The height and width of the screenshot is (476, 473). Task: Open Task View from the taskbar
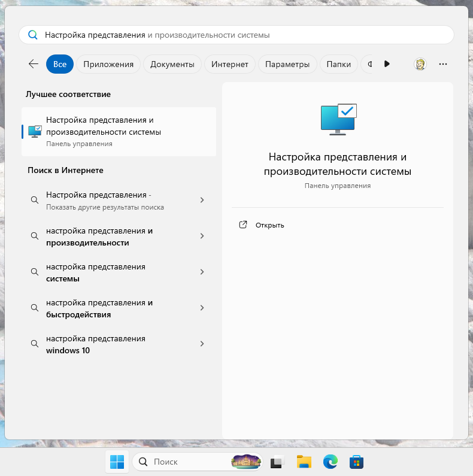[x=277, y=462]
